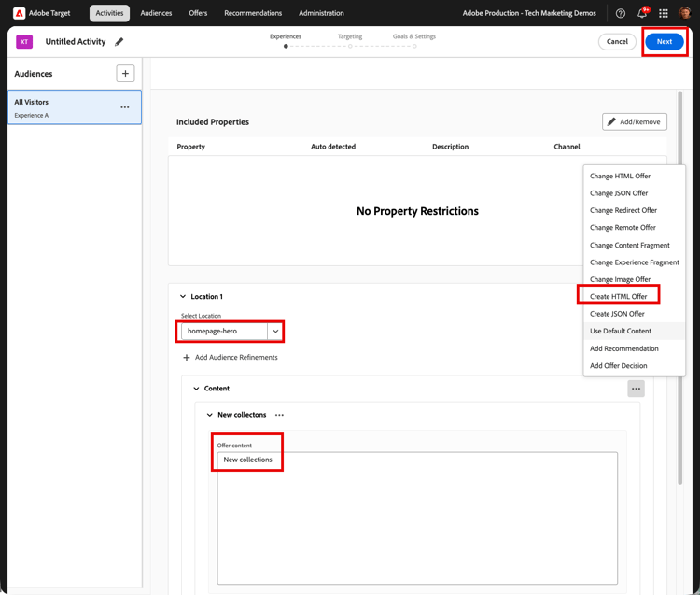Click the Auto detected column header
The height and width of the screenshot is (595, 700).
(x=333, y=147)
